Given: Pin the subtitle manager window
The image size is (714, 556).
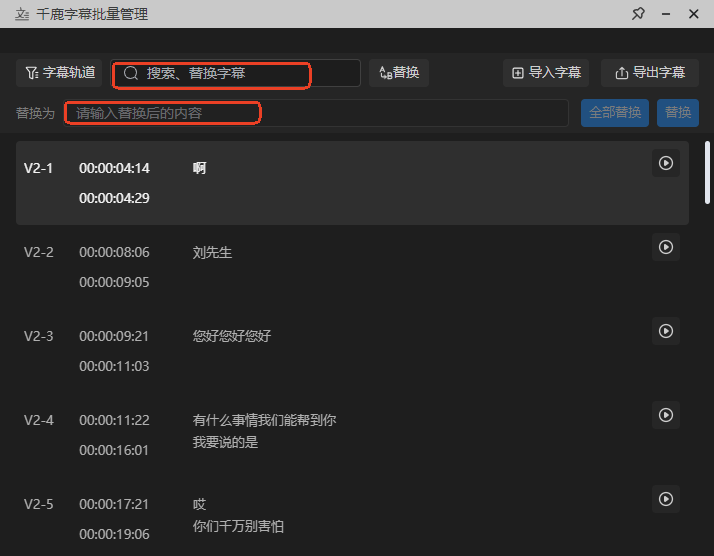Looking at the screenshot, I should point(638,14).
